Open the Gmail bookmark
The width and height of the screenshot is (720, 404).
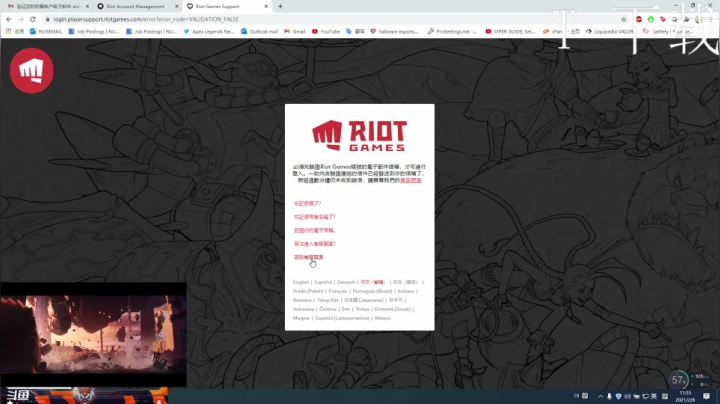295,31
